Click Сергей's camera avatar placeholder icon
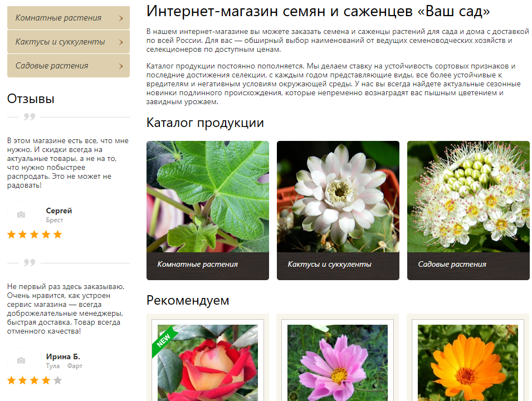The height and width of the screenshot is (401, 532). pos(21,215)
